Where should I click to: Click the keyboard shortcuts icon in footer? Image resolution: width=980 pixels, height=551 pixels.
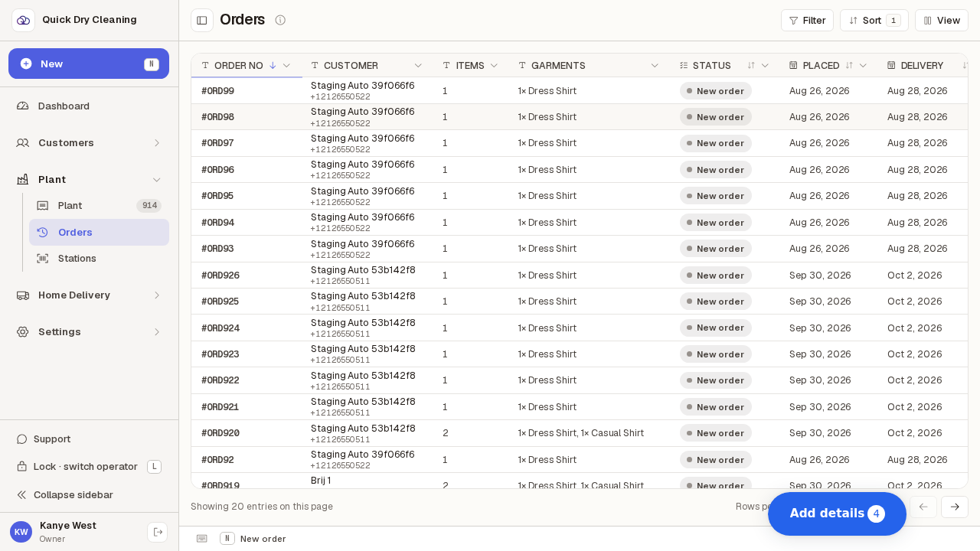click(201, 539)
